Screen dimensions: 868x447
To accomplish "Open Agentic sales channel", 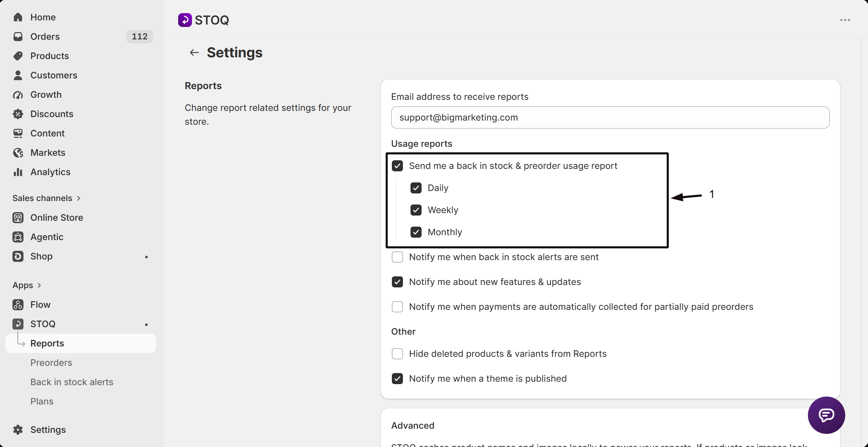I will pyautogui.click(x=81, y=237).
